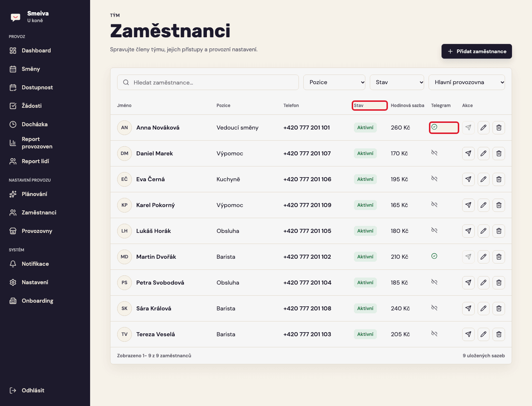The width and height of the screenshot is (532, 406).
Task: Click Jméno column header
Action: pyautogui.click(x=124, y=106)
